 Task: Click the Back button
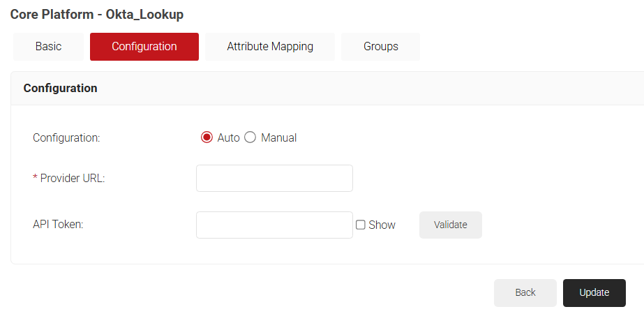pos(525,293)
